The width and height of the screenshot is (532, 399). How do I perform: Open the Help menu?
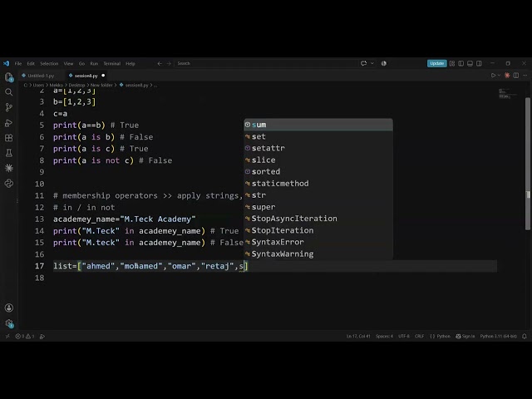click(x=131, y=63)
